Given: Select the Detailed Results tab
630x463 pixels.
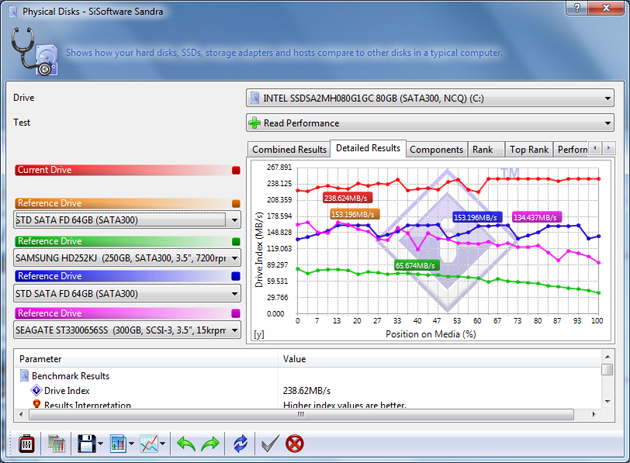Looking at the screenshot, I should [368, 148].
